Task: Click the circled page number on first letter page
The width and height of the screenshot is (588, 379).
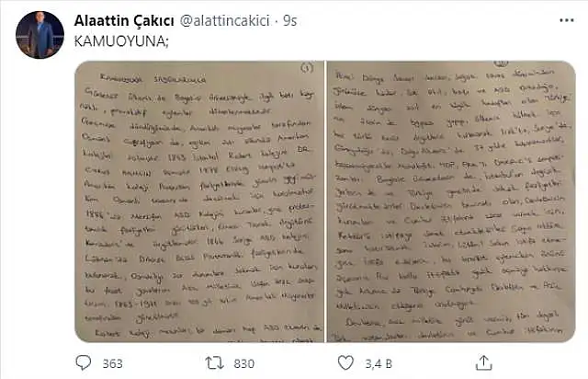Action: pos(307,68)
